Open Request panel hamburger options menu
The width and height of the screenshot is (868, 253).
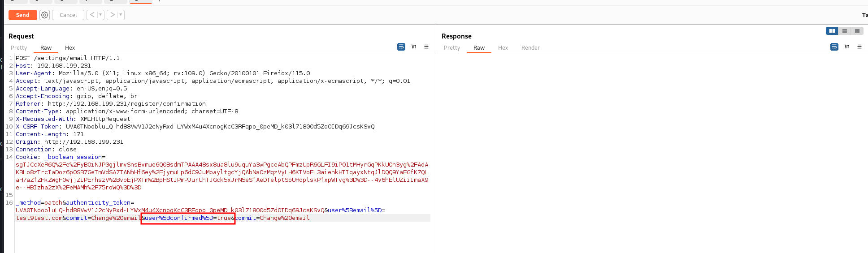click(x=426, y=47)
